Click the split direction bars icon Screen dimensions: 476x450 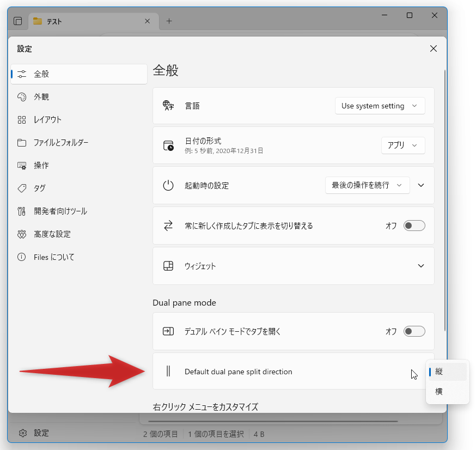point(168,371)
